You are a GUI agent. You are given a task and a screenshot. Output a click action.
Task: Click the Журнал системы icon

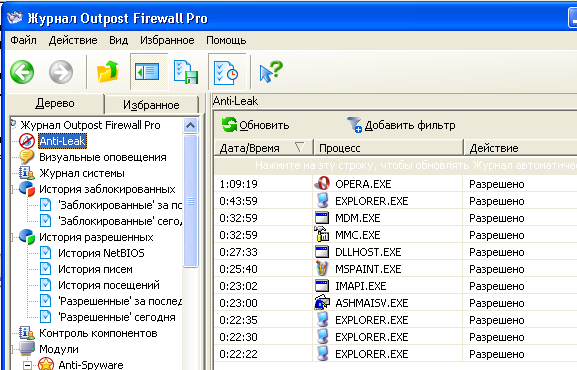pyautogui.click(x=27, y=173)
